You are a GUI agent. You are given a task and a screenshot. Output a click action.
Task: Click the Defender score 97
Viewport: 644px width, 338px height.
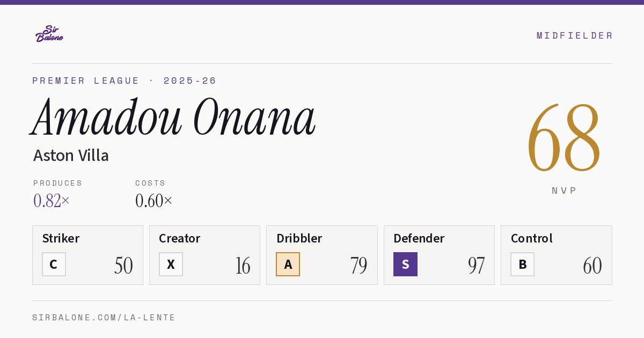pyautogui.click(x=476, y=266)
